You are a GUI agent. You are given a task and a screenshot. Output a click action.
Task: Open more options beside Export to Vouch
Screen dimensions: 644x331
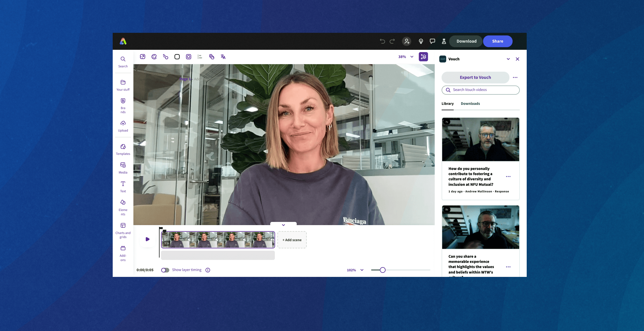pos(515,77)
